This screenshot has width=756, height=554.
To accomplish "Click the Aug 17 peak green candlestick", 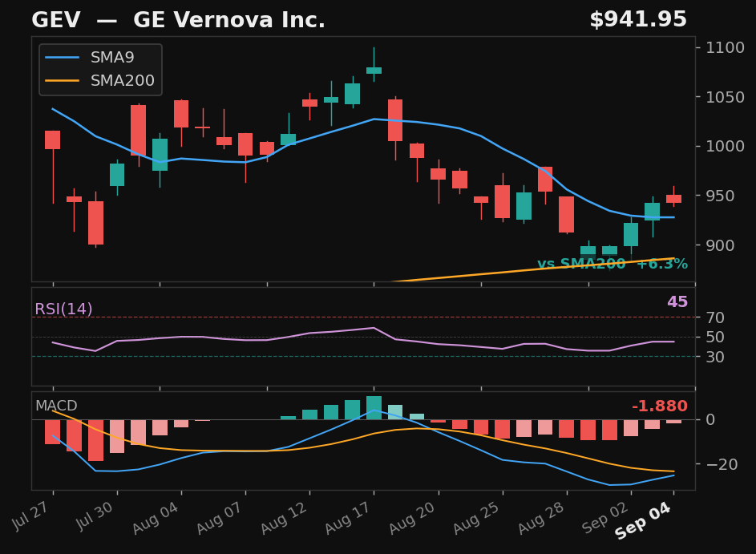I will click(x=374, y=71).
